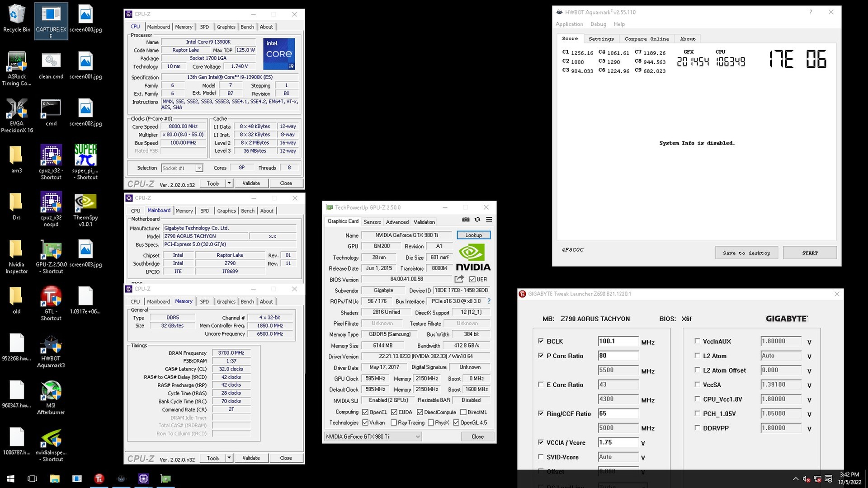
Task: Switch to Sensors tab in GPU-Z
Action: point(372,222)
